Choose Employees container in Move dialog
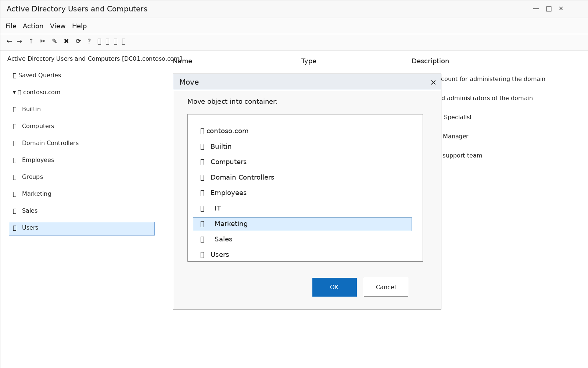 [x=223, y=193]
